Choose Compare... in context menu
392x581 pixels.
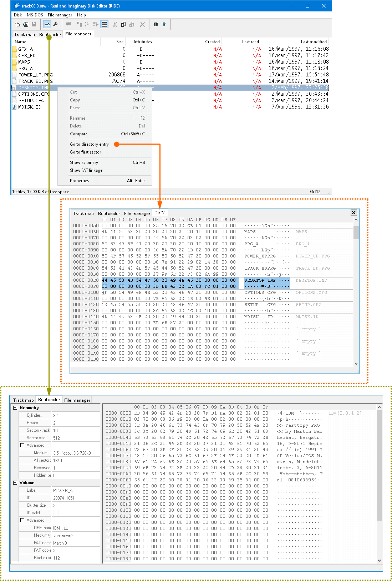(x=105, y=134)
